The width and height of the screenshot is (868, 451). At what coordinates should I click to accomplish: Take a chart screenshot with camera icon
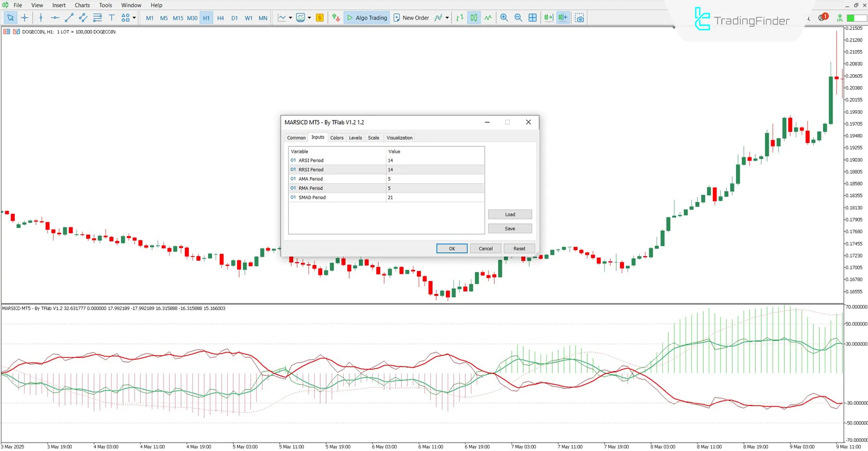click(579, 18)
